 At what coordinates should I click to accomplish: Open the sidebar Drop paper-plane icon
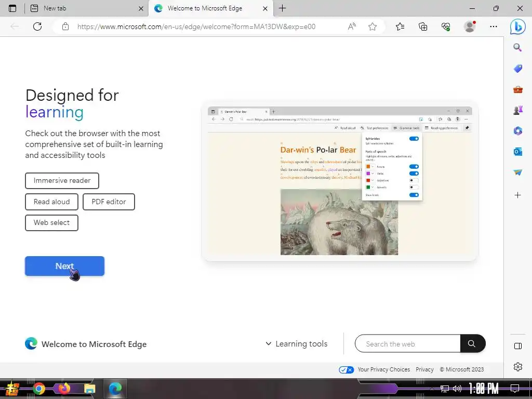[518, 172]
